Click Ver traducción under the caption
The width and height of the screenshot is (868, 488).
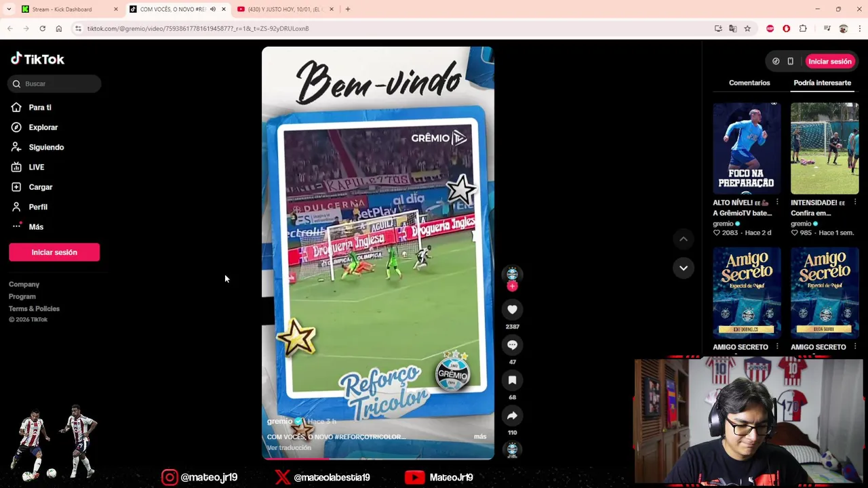tap(289, 448)
